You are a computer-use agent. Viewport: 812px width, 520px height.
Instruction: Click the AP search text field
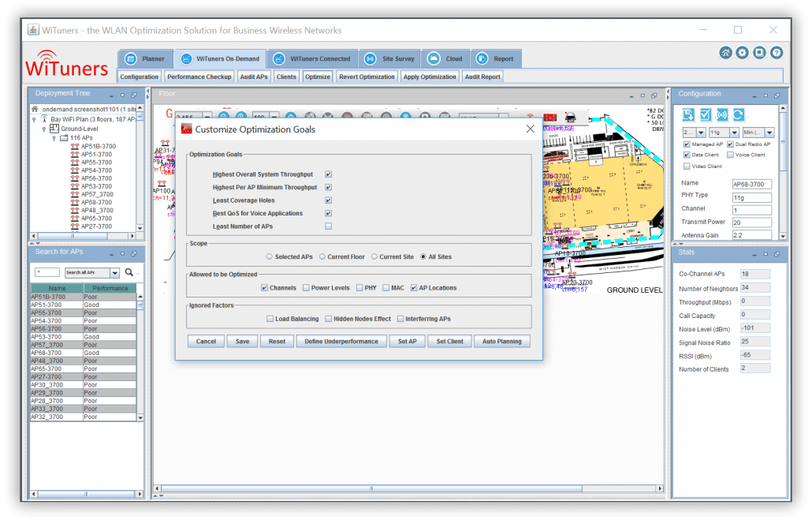(47, 273)
